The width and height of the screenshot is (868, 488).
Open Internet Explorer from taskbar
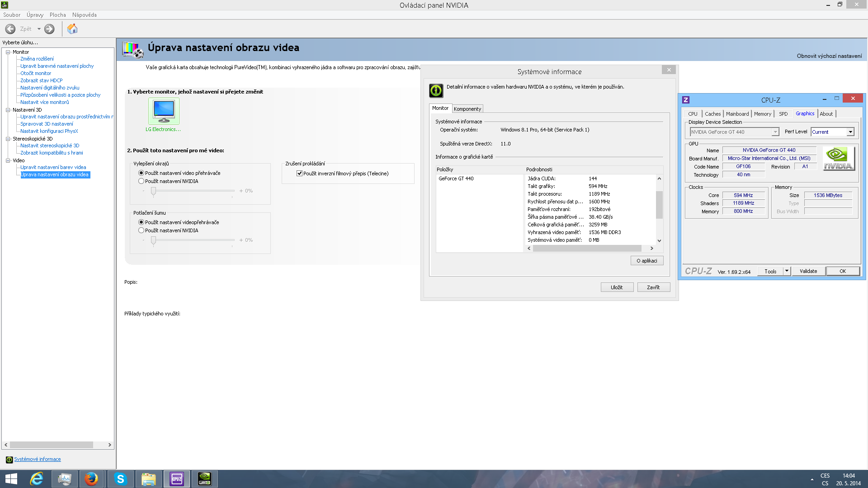(37, 479)
